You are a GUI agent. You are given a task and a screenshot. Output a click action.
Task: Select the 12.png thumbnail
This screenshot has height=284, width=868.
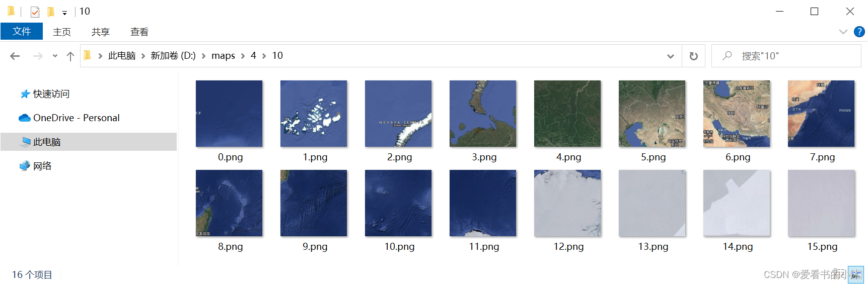[567, 203]
